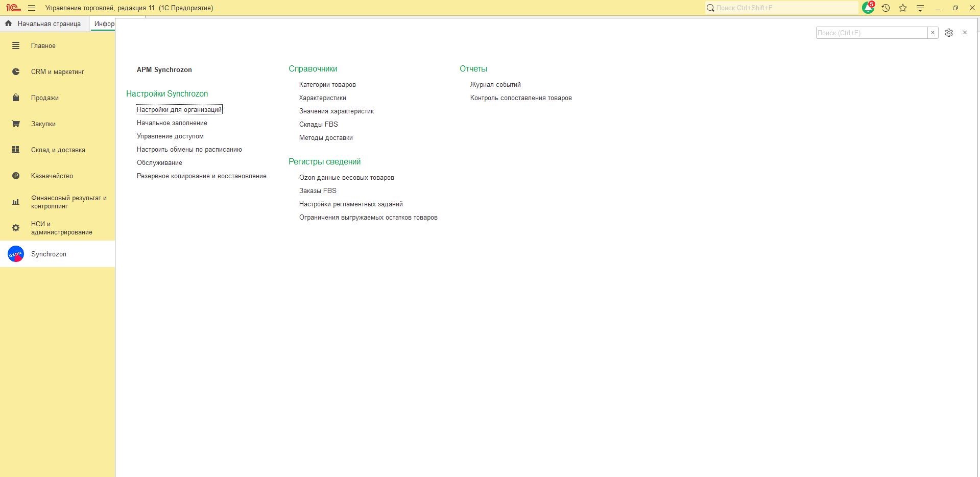Open Категории товаров catalog
980x477 pixels.
tap(327, 84)
